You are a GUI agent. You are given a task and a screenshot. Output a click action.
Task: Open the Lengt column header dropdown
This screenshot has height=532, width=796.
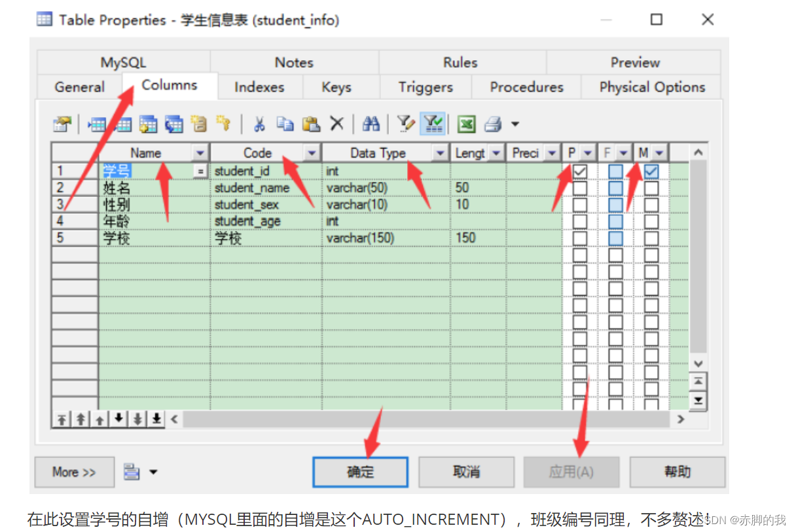coord(496,153)
